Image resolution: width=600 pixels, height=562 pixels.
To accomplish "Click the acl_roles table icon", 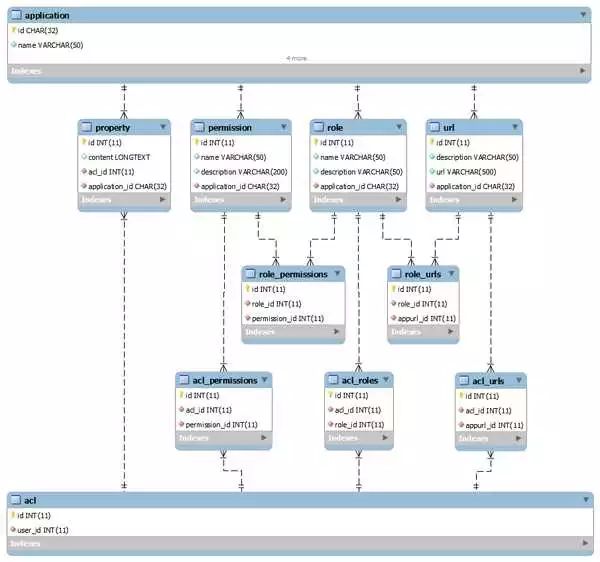I will (333, 380).
